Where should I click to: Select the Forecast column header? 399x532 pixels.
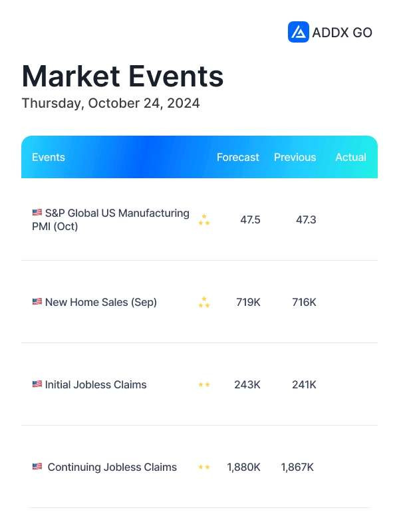click(238, 157)
